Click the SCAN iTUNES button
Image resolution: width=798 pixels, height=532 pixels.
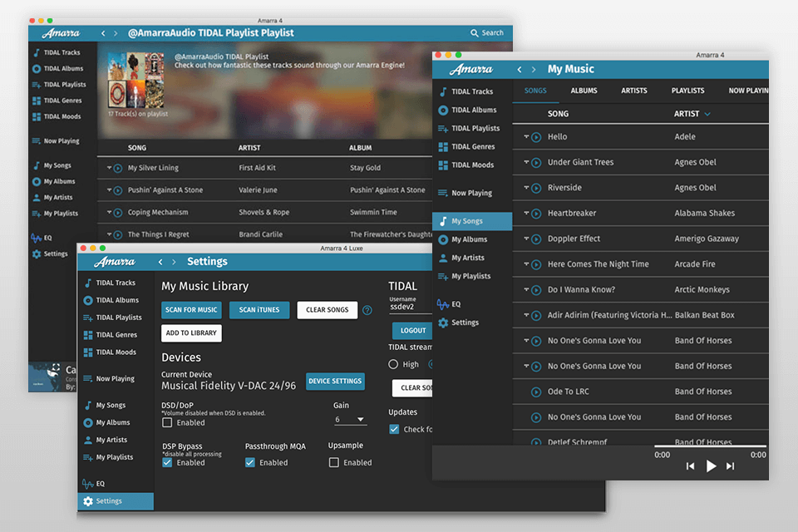259,309
